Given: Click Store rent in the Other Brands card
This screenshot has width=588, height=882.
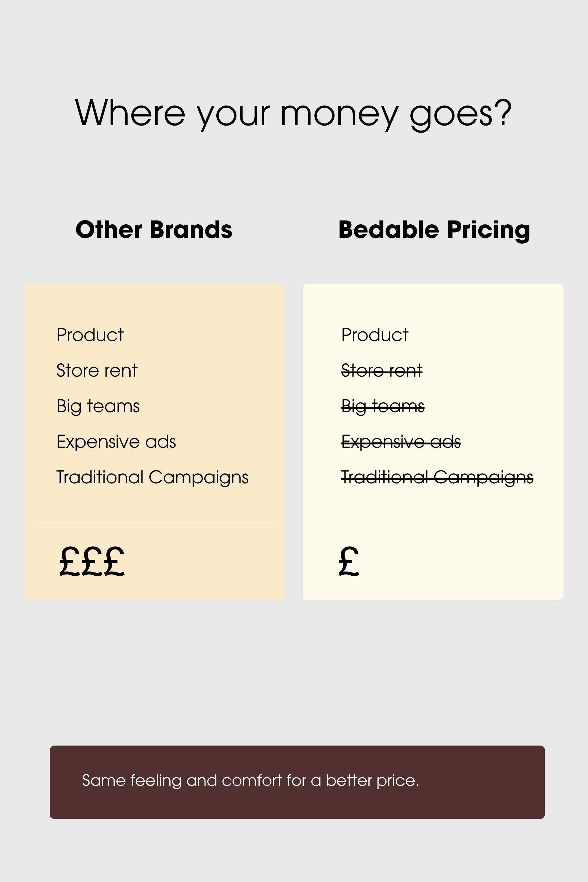Looking at the screenshot, I should coord(97,370).
